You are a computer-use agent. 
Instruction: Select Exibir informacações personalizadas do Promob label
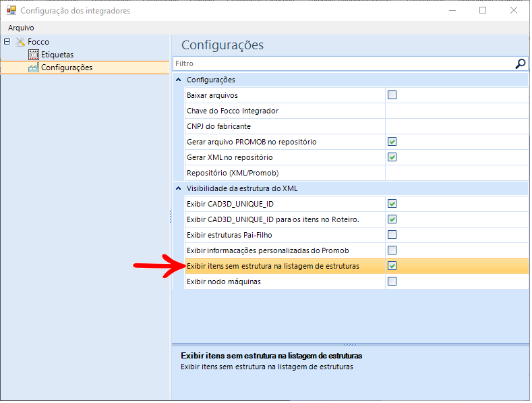tap(268, 250)
